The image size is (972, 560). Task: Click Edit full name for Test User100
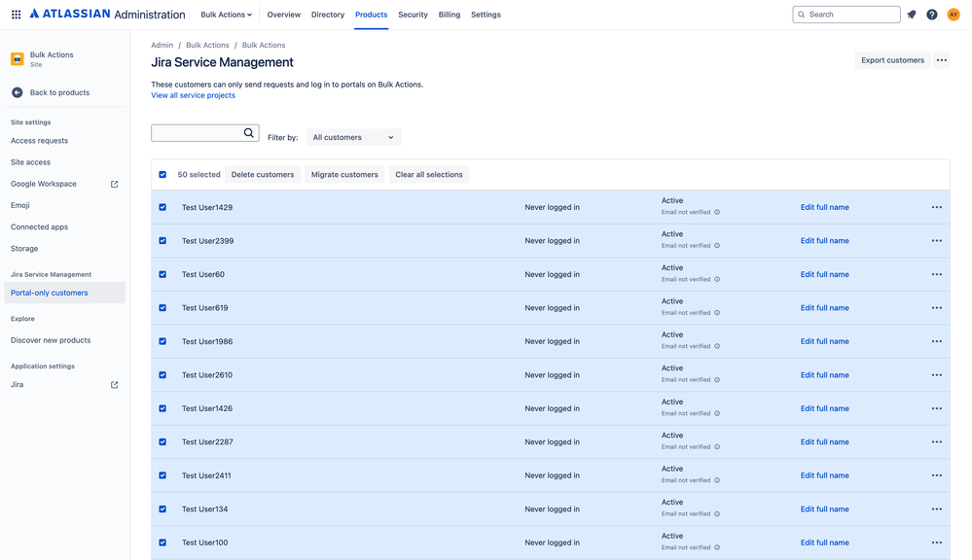tap(824, 542)
